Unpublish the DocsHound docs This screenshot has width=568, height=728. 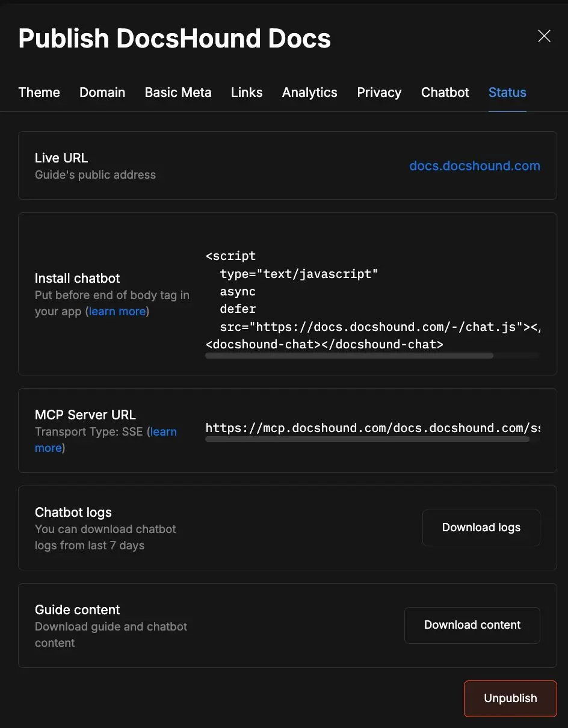click(x=510, y=699)
